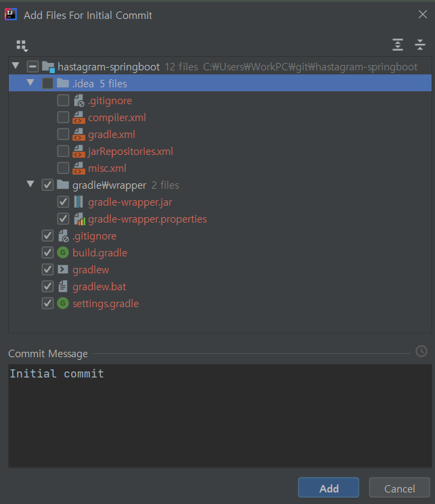Close the Add Files dialog
The image size is (435, 504).
point(422,14)
